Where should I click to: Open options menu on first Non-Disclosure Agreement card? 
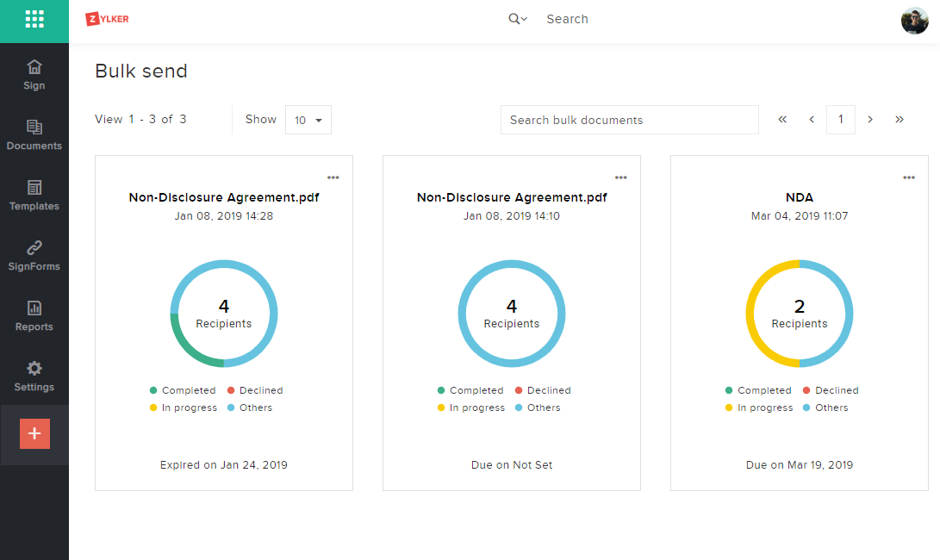[x=333, y=177]
